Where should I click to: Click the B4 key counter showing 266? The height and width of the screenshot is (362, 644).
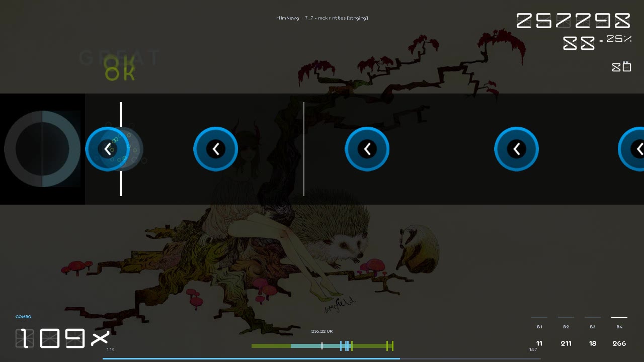(x=619, y=332)
